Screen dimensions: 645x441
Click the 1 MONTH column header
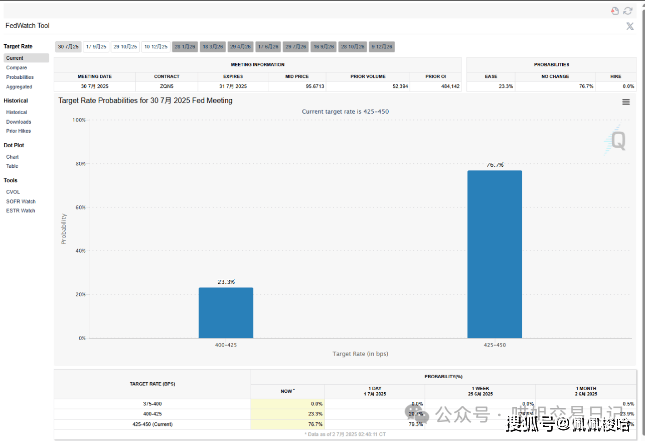pyautogui.click(x=586, y=391)
